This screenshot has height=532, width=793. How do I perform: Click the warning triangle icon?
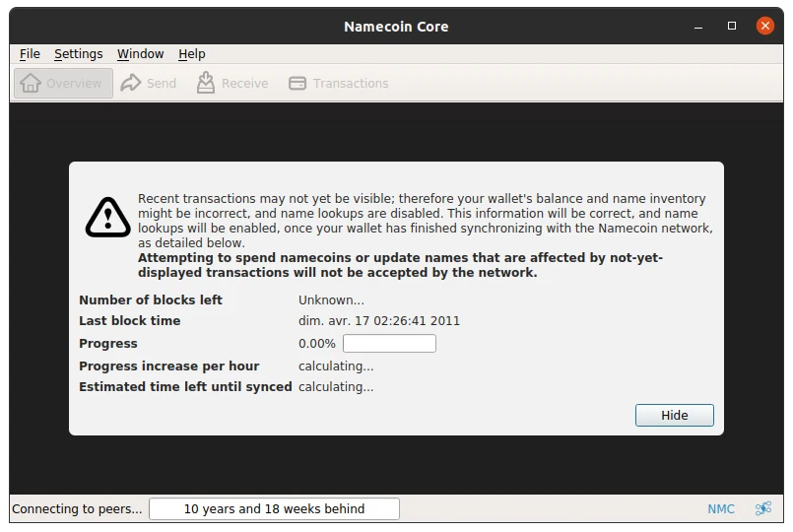[107, 218]
